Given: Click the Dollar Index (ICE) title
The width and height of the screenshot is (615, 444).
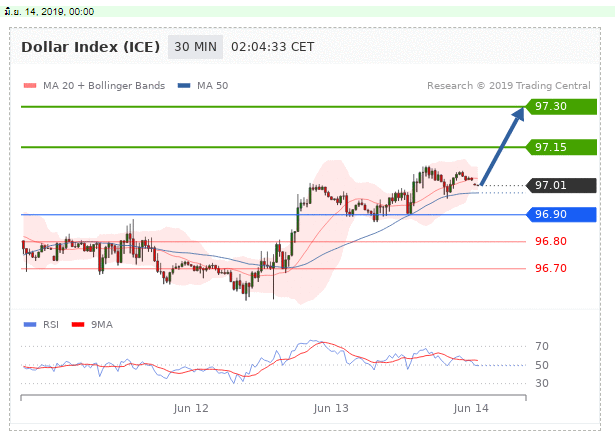Looking at the screenshot, I should click(x=91, y=47).
